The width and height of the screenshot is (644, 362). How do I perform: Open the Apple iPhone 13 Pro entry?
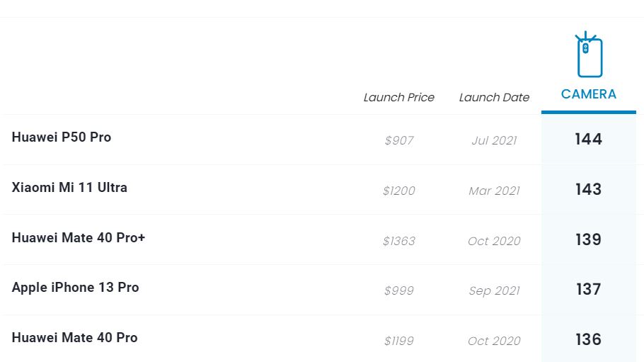coord(75,288)
